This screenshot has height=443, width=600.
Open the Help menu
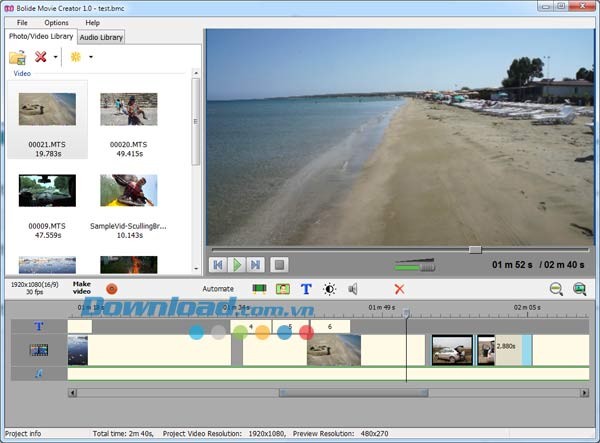pyautogui.click(x=92, y=23)
